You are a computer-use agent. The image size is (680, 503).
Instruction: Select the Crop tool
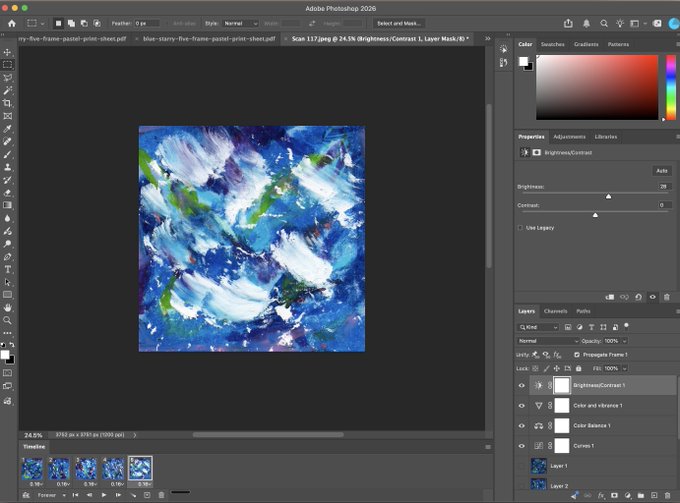7,103
